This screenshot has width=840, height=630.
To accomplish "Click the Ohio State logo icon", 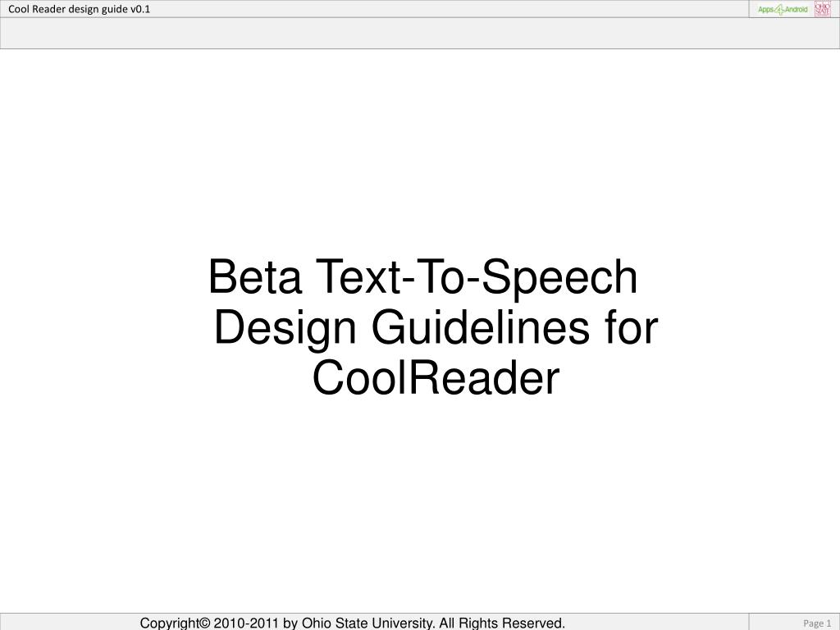I will click(x=822, y=9).
